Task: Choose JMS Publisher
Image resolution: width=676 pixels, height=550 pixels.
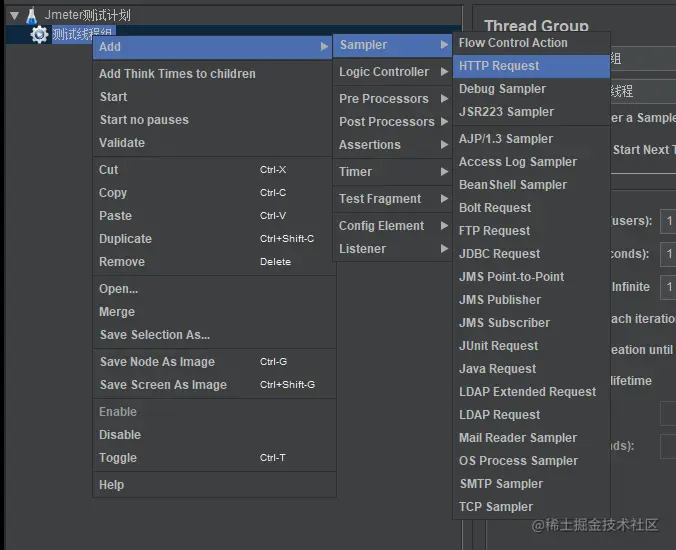Action: [531, 300]
